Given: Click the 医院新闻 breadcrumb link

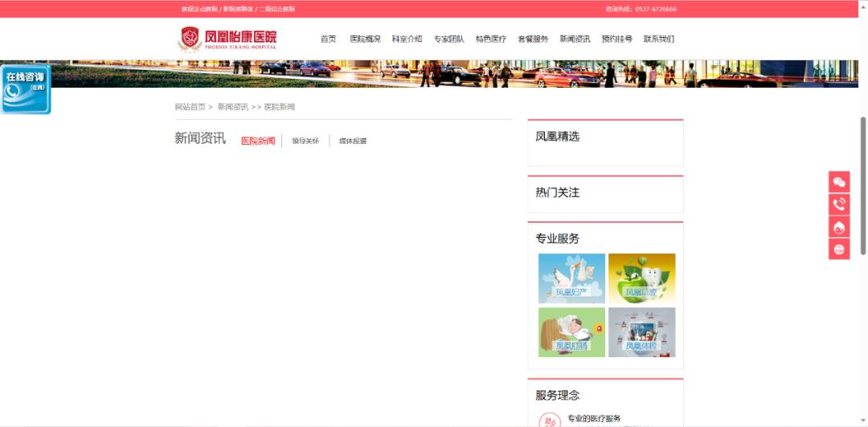Looking at the screenshot, I should (x=280, y=107).
